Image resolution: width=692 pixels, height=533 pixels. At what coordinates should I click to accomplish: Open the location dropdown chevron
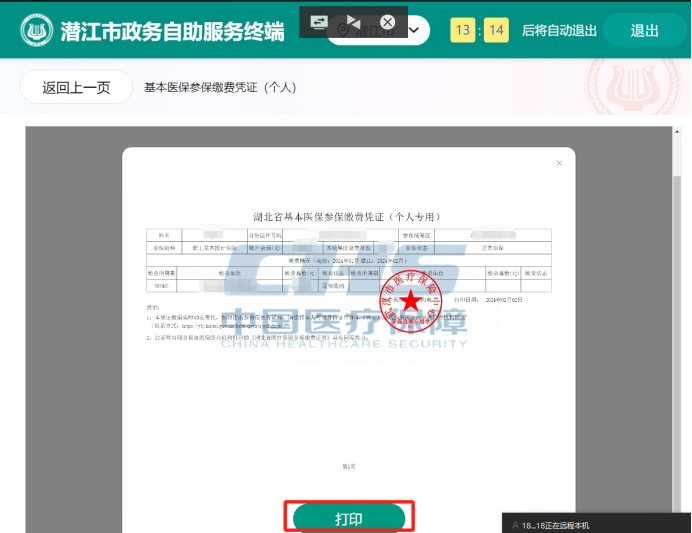(414, 30)
